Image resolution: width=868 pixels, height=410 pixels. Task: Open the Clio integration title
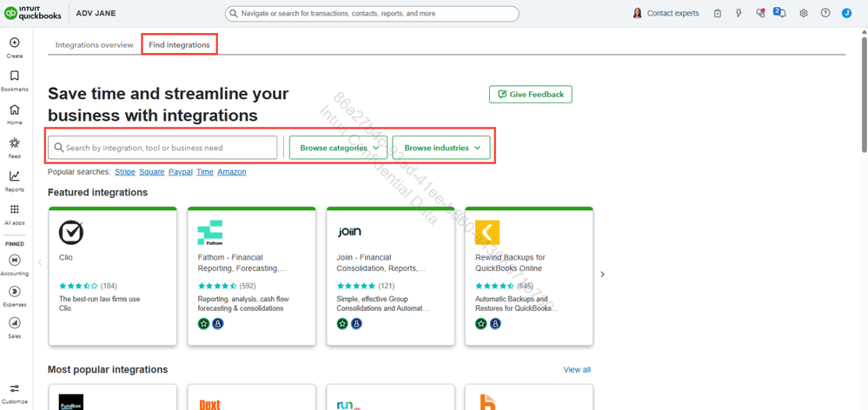click(65, 257)
